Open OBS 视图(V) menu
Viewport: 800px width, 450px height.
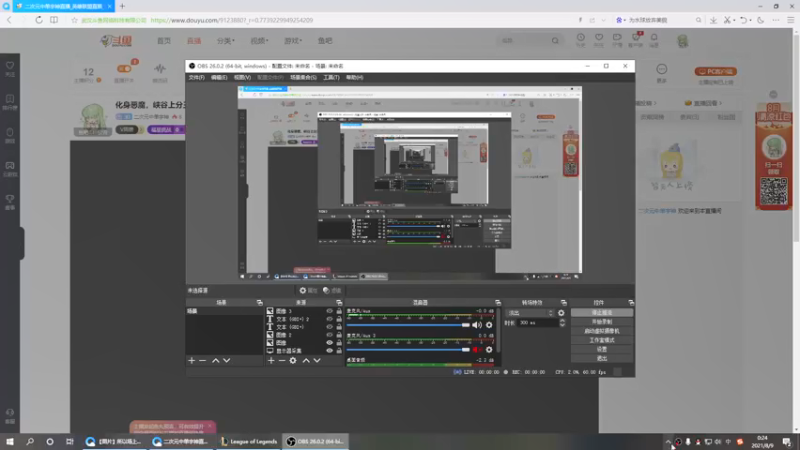(x=242, y=78)
